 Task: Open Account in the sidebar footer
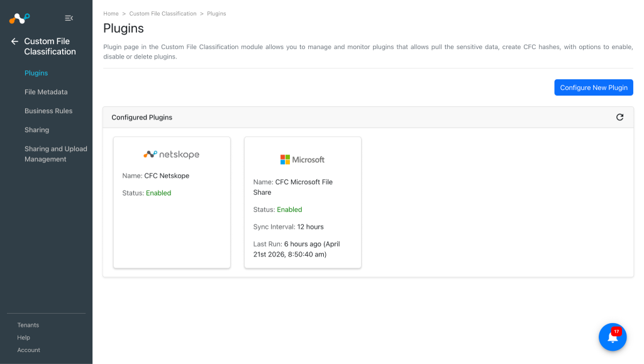[x=29, y=350]
